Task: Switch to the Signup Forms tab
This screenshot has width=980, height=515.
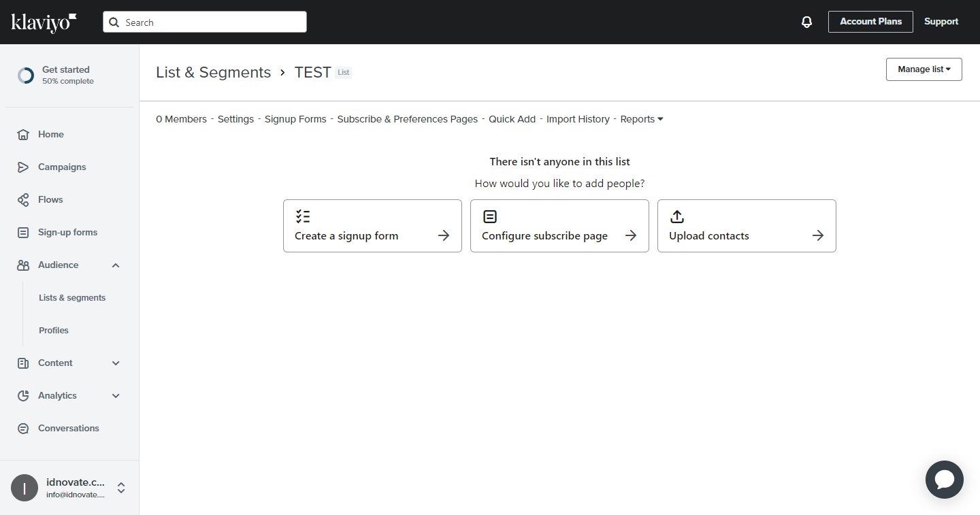Action: pyautogui.click(x=295, y=119)
